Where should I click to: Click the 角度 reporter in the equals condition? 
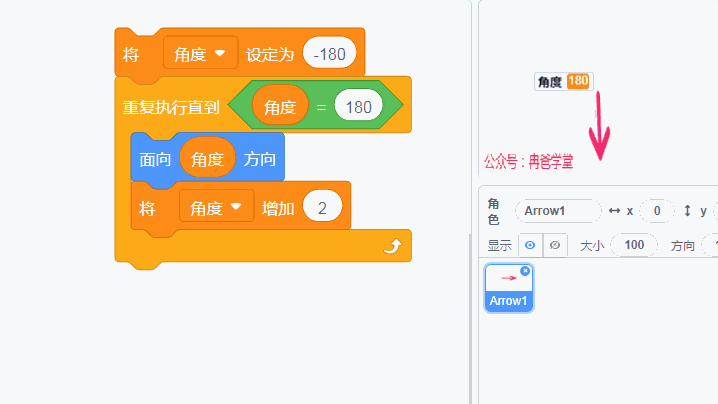280,105
